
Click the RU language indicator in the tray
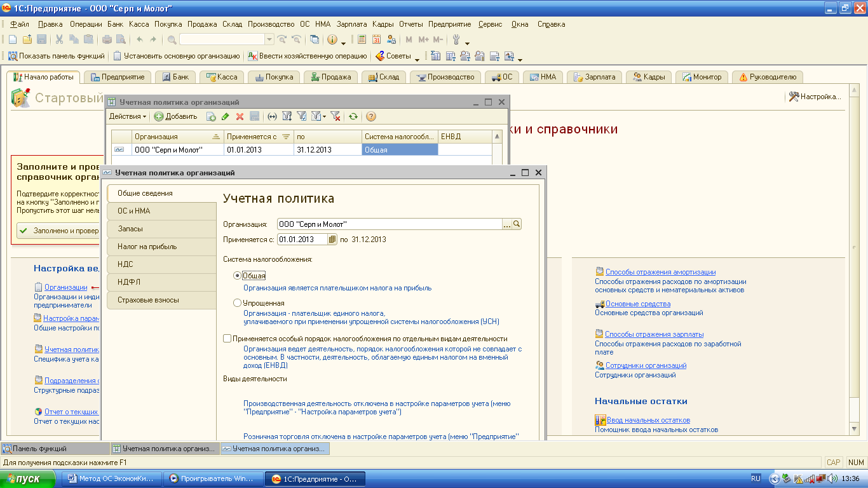click(756, 478)
